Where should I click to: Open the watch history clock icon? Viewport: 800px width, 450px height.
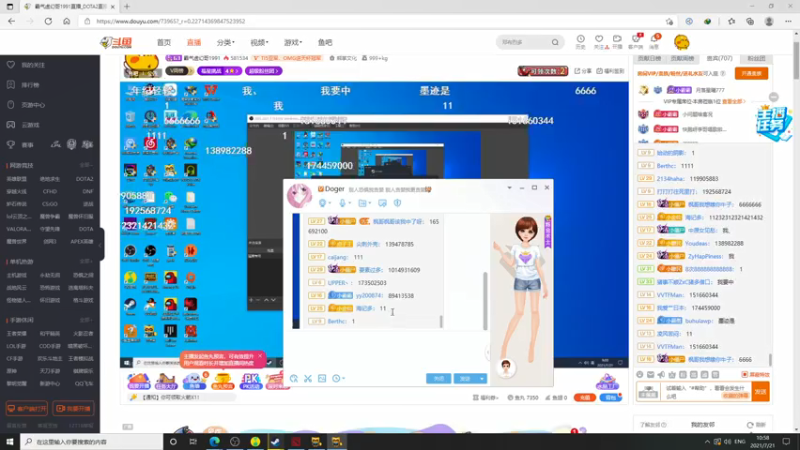(581, 42)
